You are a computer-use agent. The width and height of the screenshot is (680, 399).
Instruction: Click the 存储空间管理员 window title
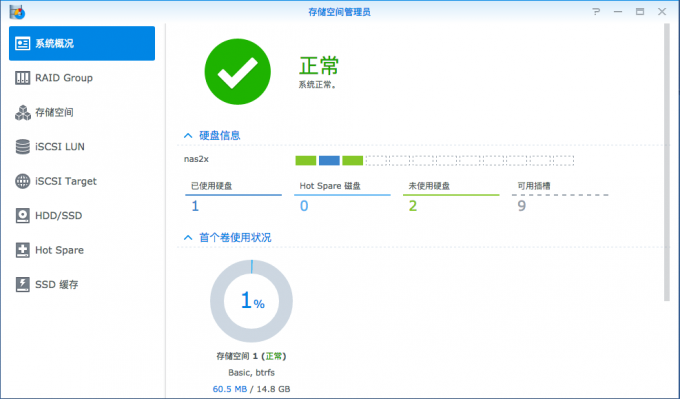tap(340, 12)
